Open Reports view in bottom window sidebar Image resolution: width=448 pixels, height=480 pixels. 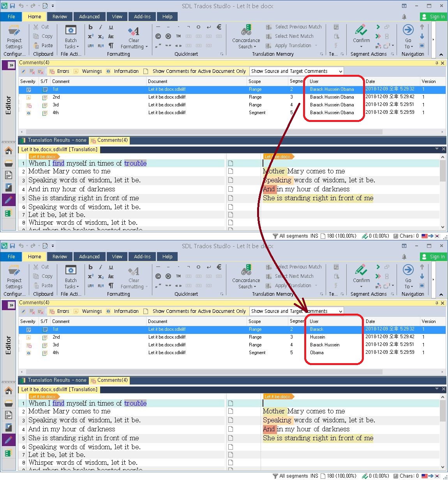click(x=9, y=428)
